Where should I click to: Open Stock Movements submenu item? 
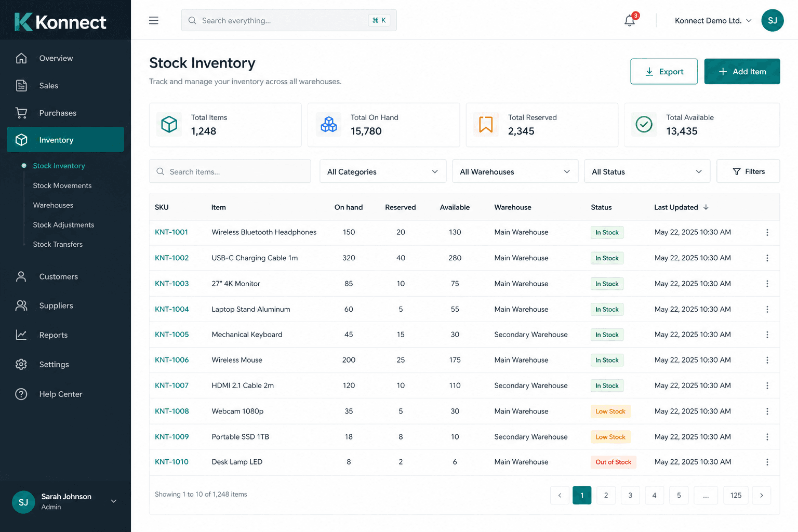[62, 185]
